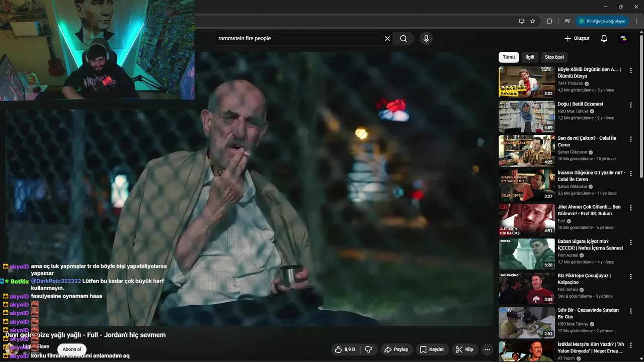Image resolution: width=644 pixels, height=362 pixels.
Task: Click the Klip clip button
Action: pos(464,349)
